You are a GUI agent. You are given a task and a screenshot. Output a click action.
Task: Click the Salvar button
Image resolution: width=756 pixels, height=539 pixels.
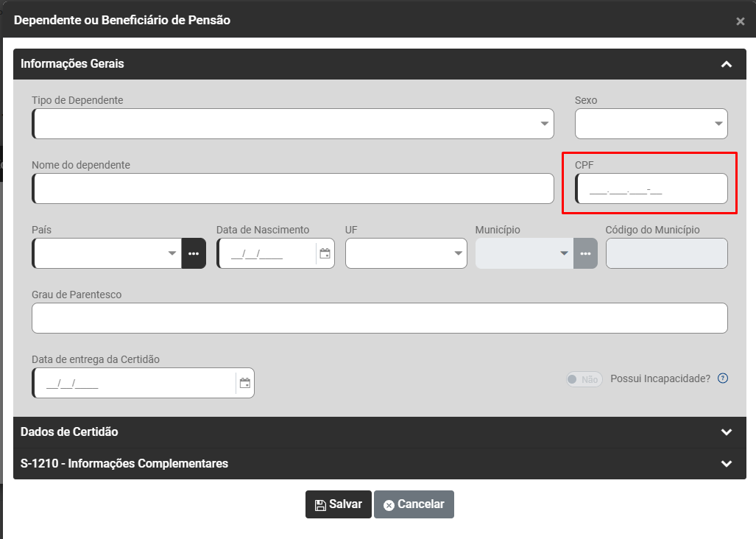[339, 504]
